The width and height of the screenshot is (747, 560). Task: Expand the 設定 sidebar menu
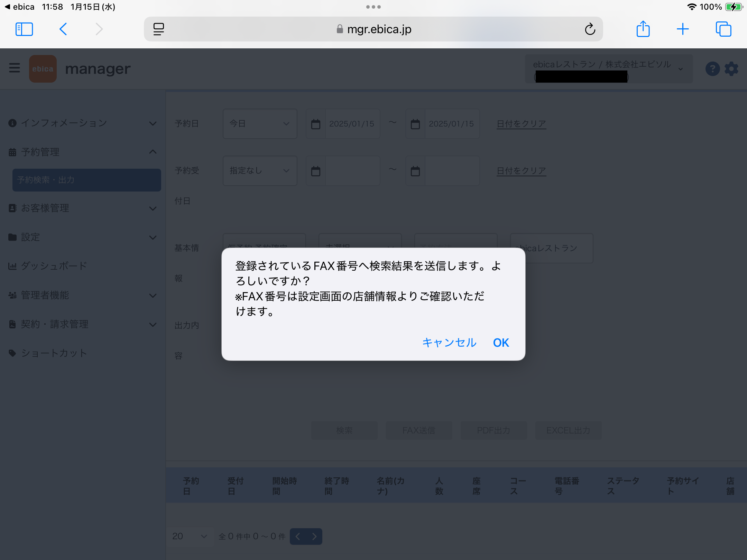(82, 237)
